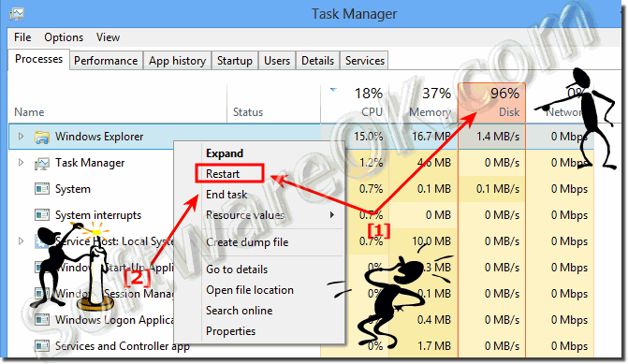Image resolution: width=628 pixels, height=364 pixels.
Task: Sort processes by the Status column
Action: [248, 112]
